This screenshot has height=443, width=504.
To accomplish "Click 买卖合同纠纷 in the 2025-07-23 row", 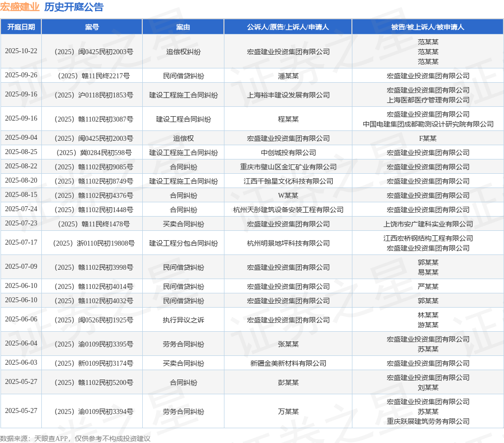I will [x=183, y=224].
